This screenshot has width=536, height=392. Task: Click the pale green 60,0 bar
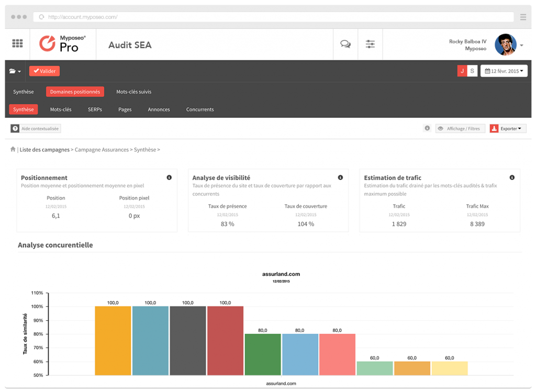(x=375, y=368)
